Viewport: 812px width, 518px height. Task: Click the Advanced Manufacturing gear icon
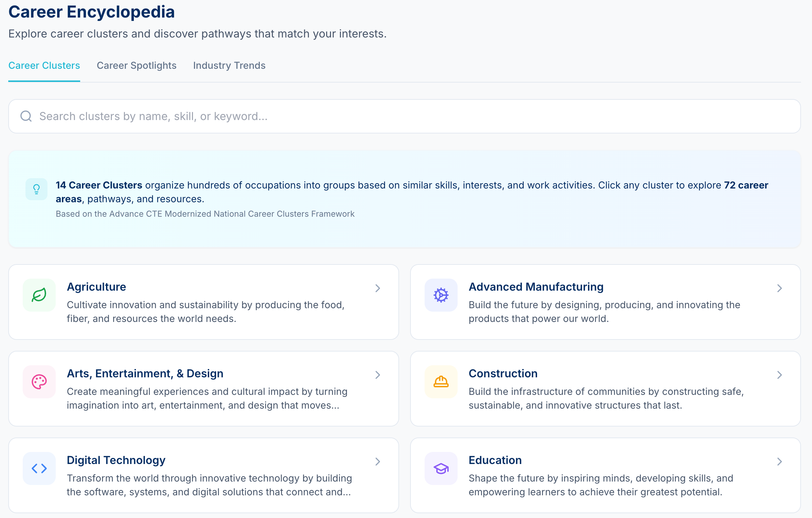click(441, 295)
